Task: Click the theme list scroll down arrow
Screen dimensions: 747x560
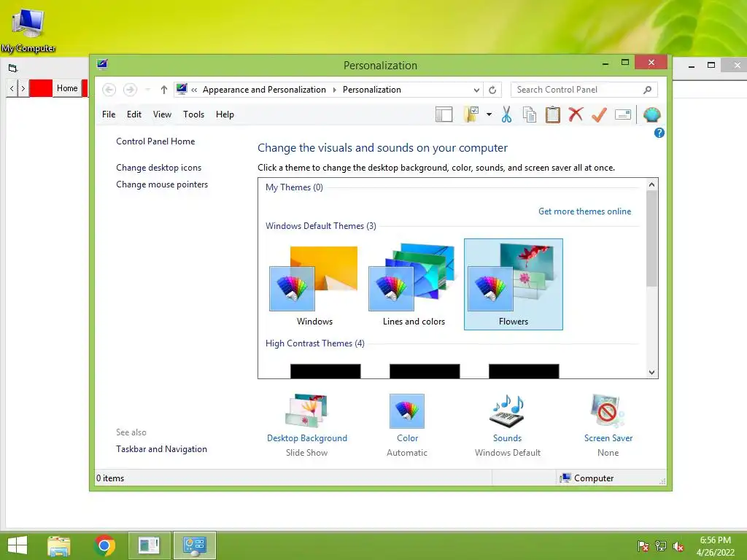Action: point(651,373)
